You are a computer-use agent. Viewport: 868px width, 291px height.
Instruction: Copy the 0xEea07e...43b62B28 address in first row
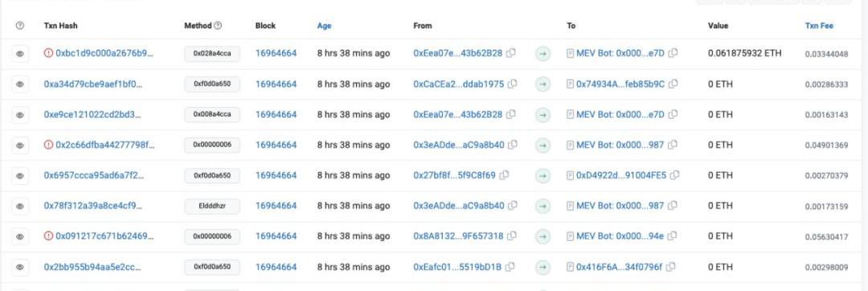(x=511, y=53)
